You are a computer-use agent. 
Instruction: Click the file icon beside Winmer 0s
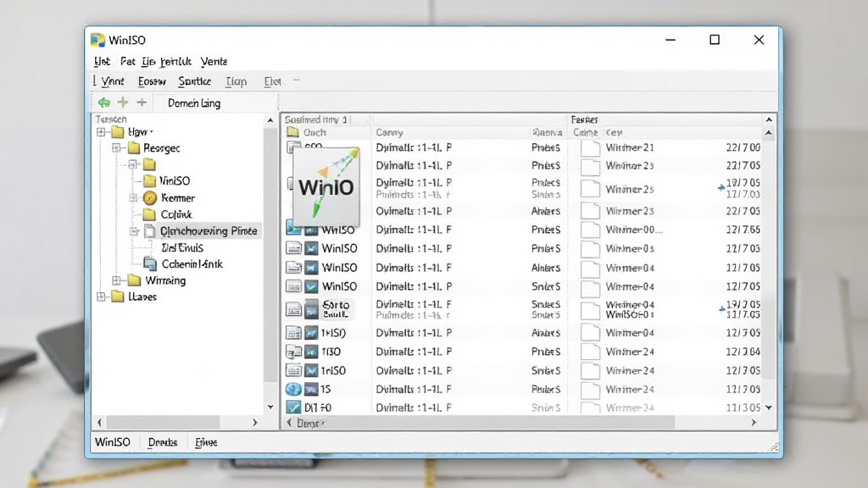[x=590, y=248]
